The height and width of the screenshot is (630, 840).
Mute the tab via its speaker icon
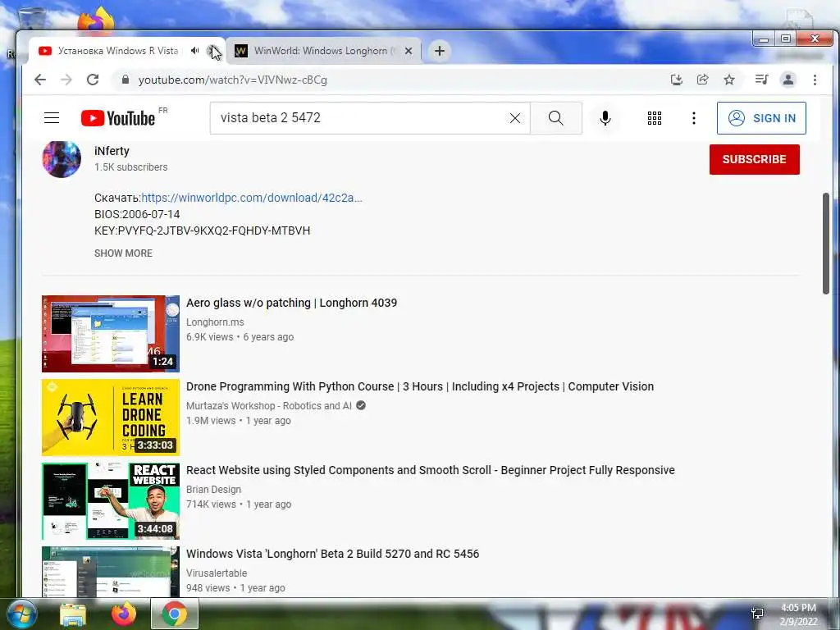tap(195, 50)
